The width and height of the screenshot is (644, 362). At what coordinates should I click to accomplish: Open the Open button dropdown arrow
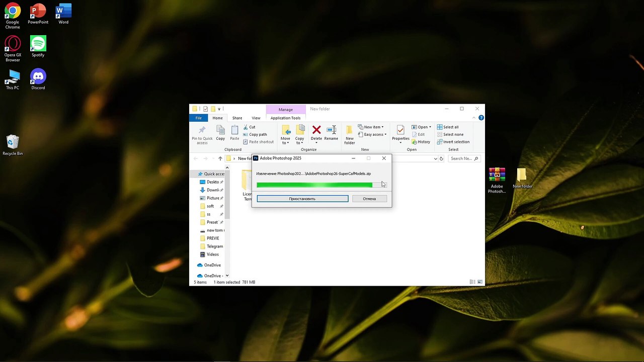point(430,127)
